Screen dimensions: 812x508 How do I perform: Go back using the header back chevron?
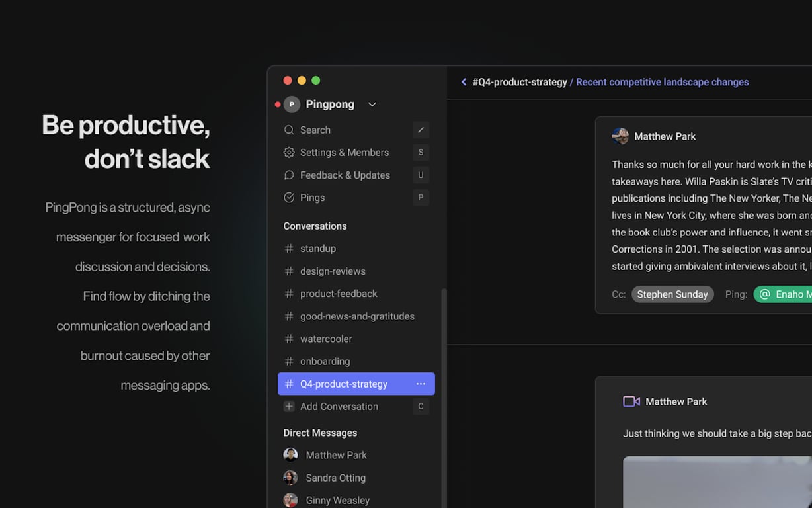464,82
